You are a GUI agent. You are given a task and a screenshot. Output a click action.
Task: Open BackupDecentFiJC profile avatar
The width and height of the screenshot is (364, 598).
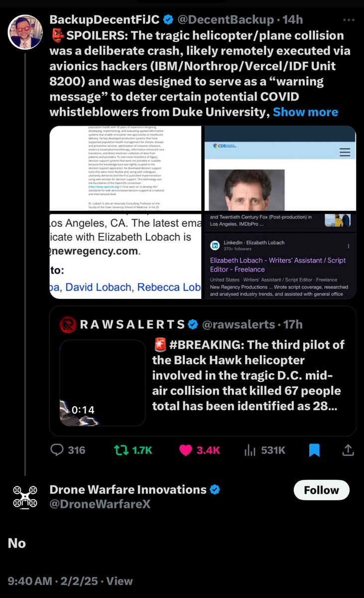coord(25,32)
